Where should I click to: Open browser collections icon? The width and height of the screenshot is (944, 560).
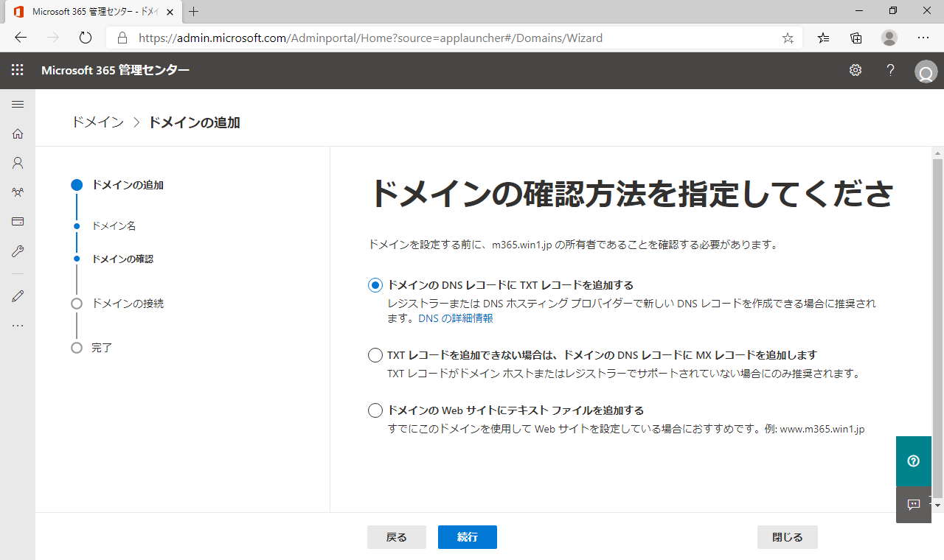[856, 38]
